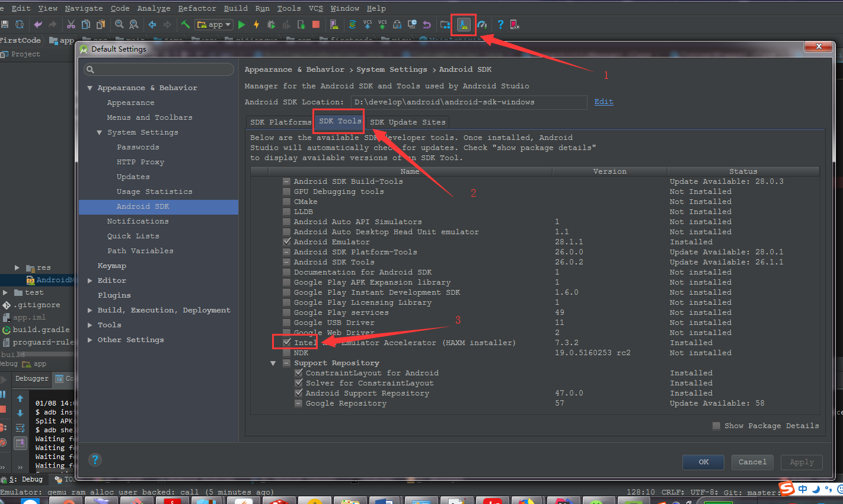Viewport: 843px width, 504px height.
Task: Click the Apply Changes lightning icon
Action: (256, 24)
